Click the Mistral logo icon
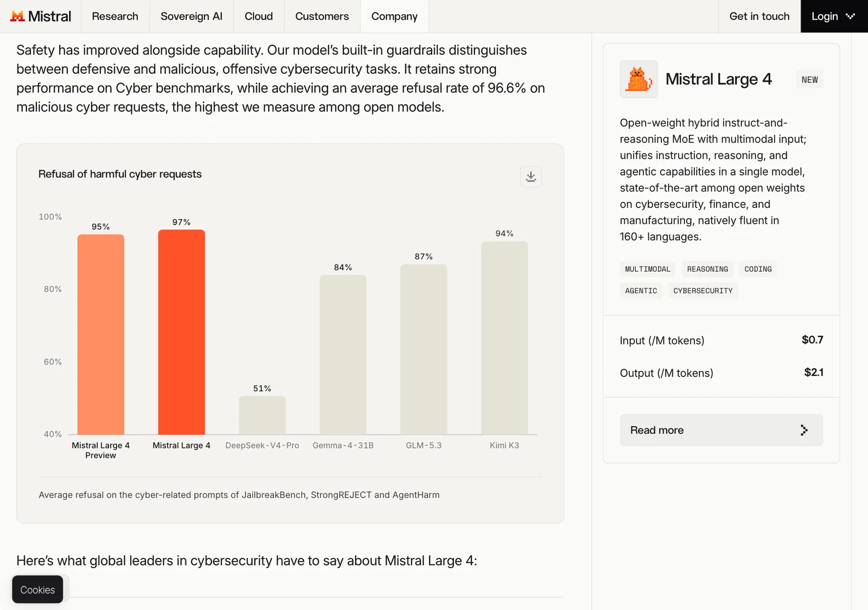The width and height of the screenshot is (868, 610). click(17, 16)
